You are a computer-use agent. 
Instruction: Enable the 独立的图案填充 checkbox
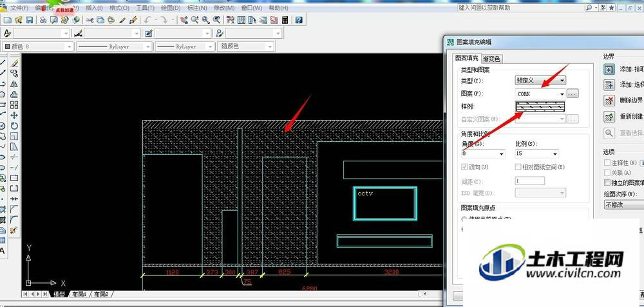[607, 183]
